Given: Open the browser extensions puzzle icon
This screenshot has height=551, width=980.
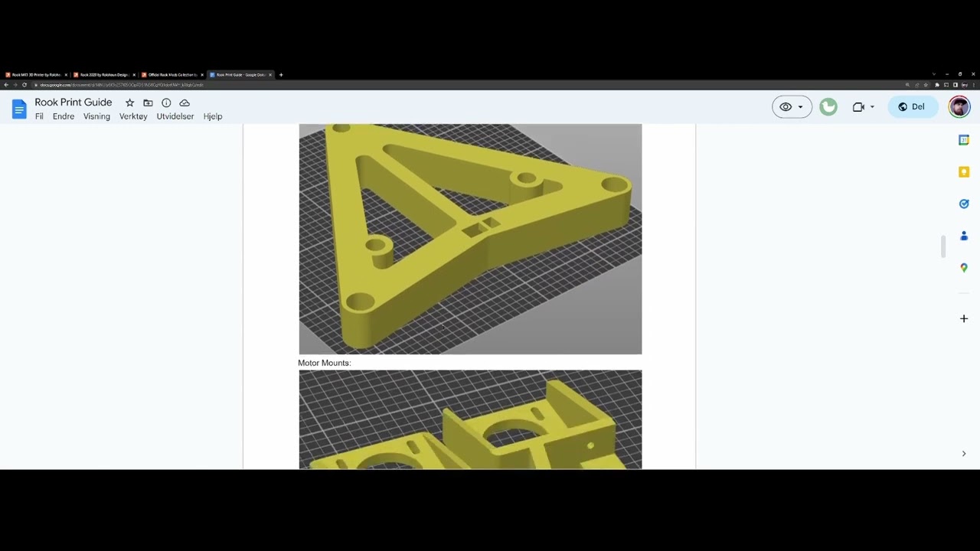Looking at the screenshot, I should point(937,85).
